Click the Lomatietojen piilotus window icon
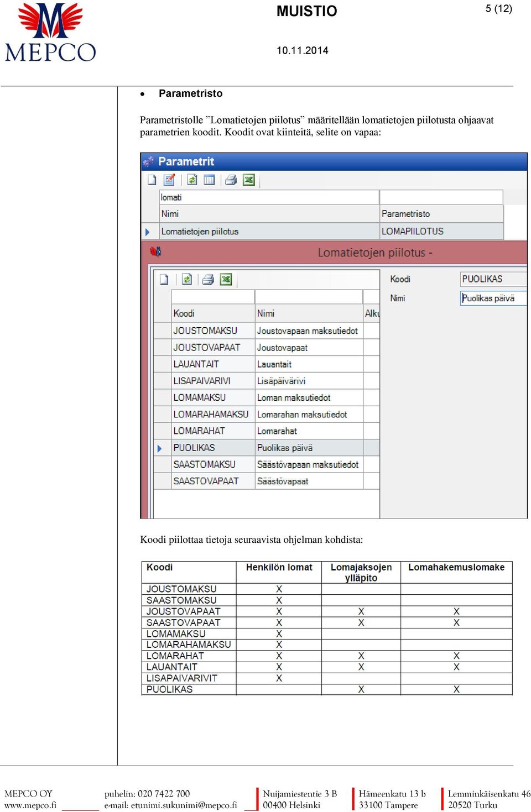The height and width of the screenshot is (812, 531). click(x=156, y=252)
